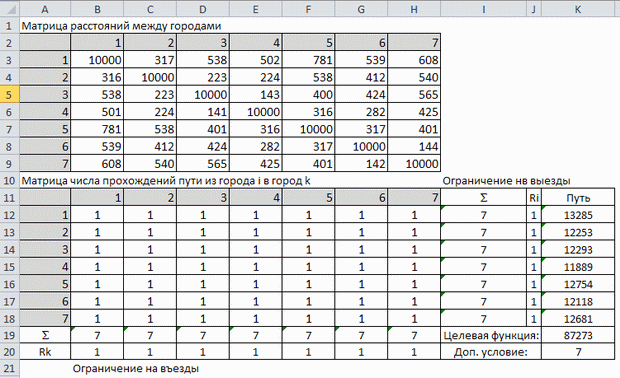Click the 'Путь' header cell
Viewport: 620px width, 378px height.
(578, 198)
